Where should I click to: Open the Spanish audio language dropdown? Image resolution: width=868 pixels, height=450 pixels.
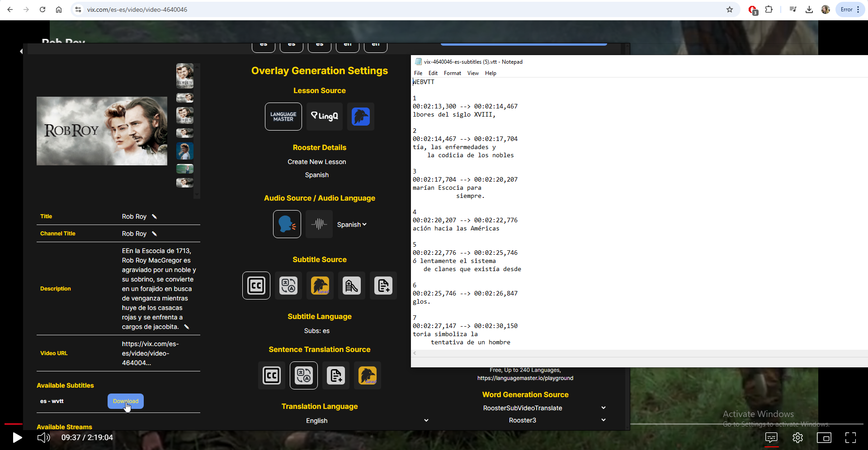[351, 225]
